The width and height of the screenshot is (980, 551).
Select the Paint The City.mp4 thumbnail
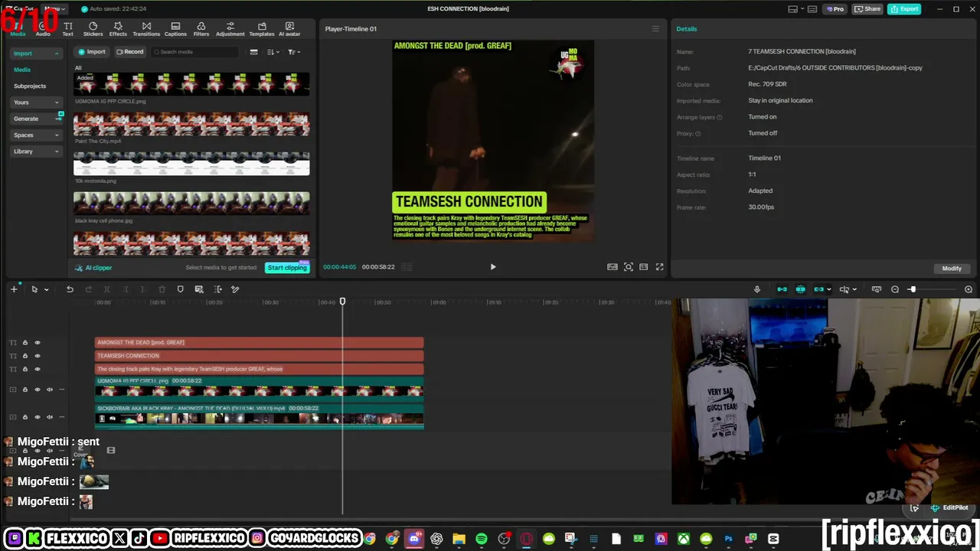pos(191,124)
